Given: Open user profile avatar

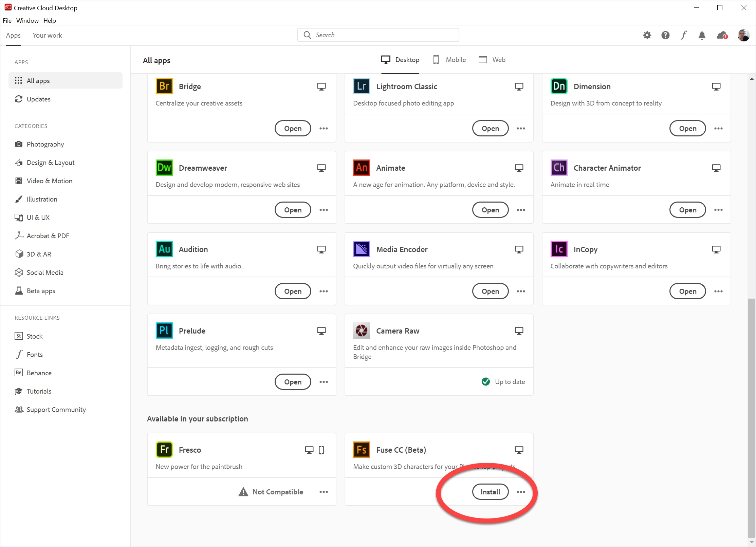Looking at the screenshot, I should pyautogui.click(x=743, y=35).
